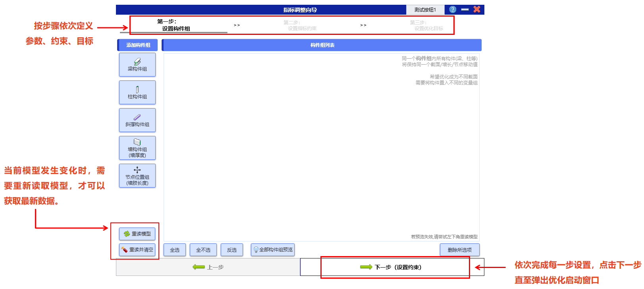Image resolution: width=644 pixels, height=289 pixels.
Task: Go back with the 上一步 arrow button
Action: (208, 267)
